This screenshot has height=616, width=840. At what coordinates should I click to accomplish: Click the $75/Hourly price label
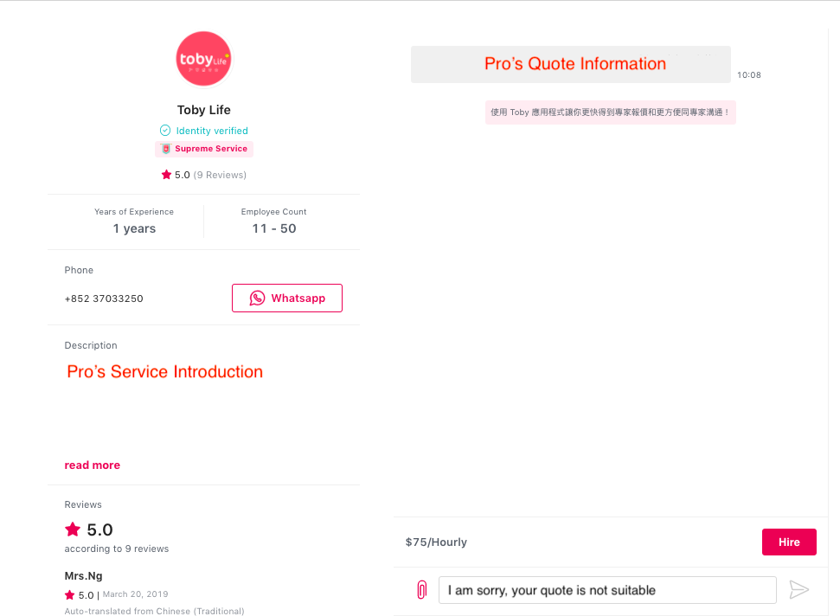436,542
